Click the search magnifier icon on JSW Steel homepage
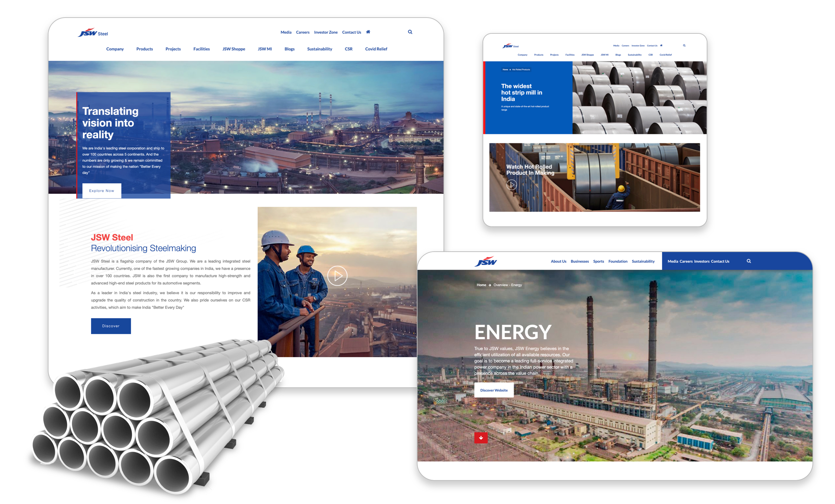 (x=410, y=32)
